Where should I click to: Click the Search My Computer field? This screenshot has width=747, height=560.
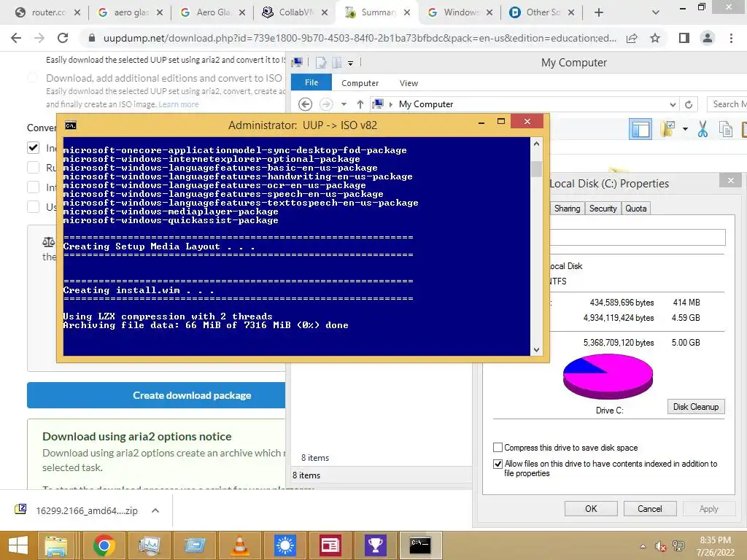727,104
